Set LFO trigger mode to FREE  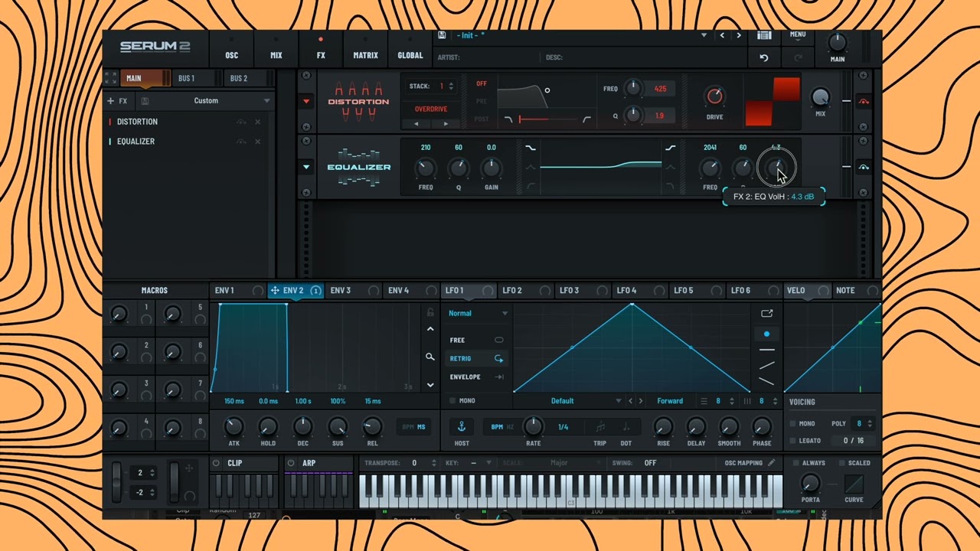point(476,340)
